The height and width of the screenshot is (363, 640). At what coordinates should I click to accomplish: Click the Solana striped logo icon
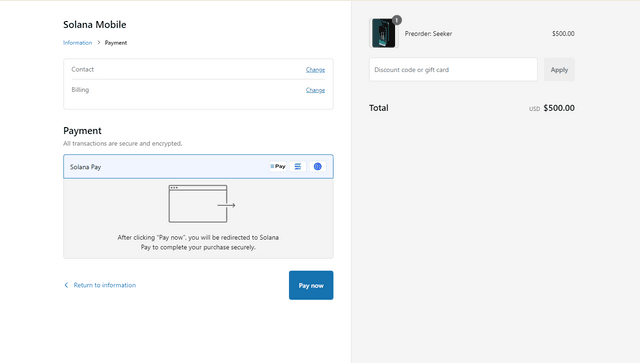(298, 166)
